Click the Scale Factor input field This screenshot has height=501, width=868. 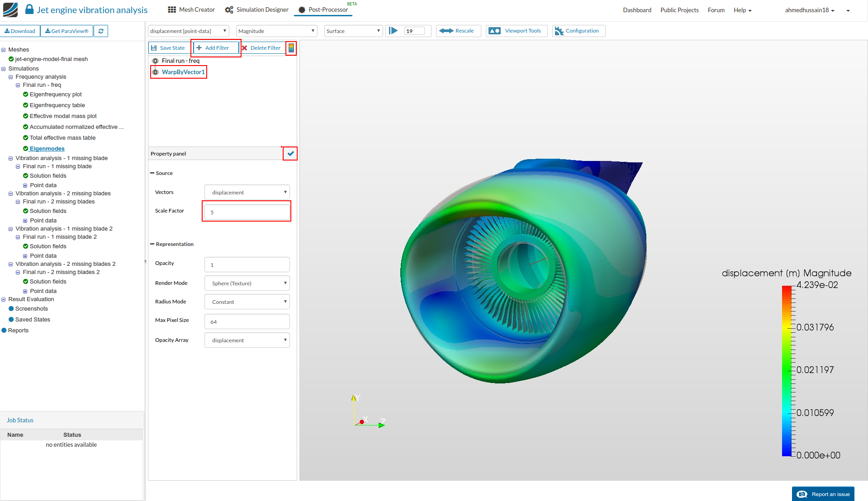pos(247,212)
